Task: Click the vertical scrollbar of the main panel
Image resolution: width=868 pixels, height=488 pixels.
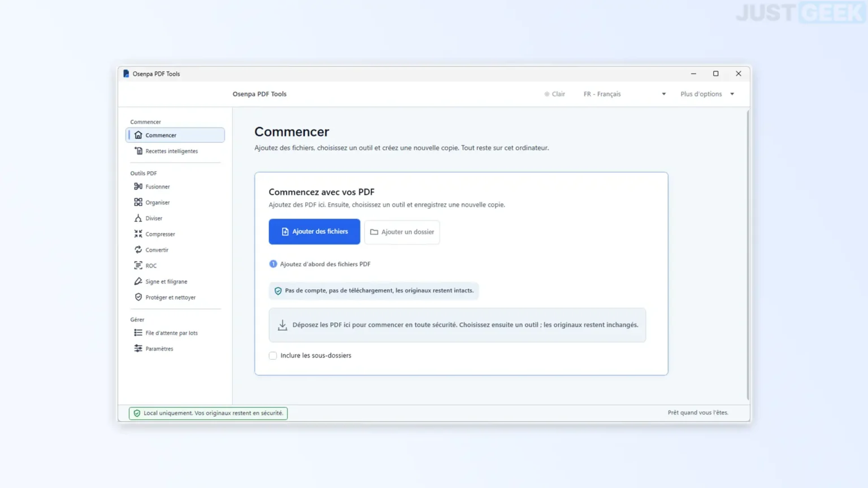Action: point(748,254)
